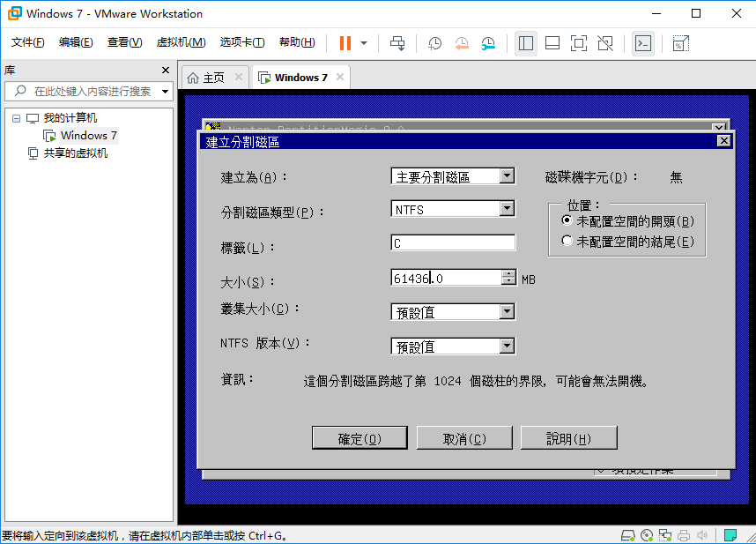Click the CD/DVD drive status bar icon

[647, 535]
